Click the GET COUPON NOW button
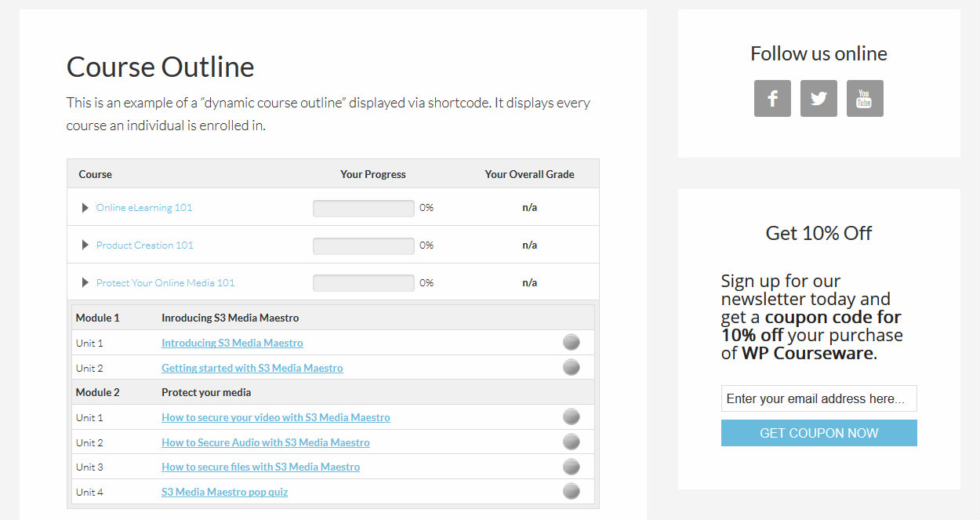 click(819, 433)
